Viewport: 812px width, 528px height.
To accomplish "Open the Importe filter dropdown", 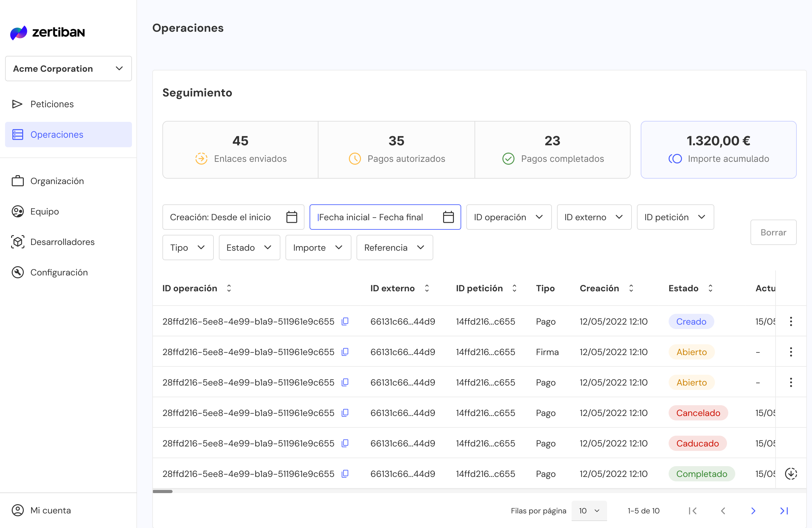I will (318, 247).
